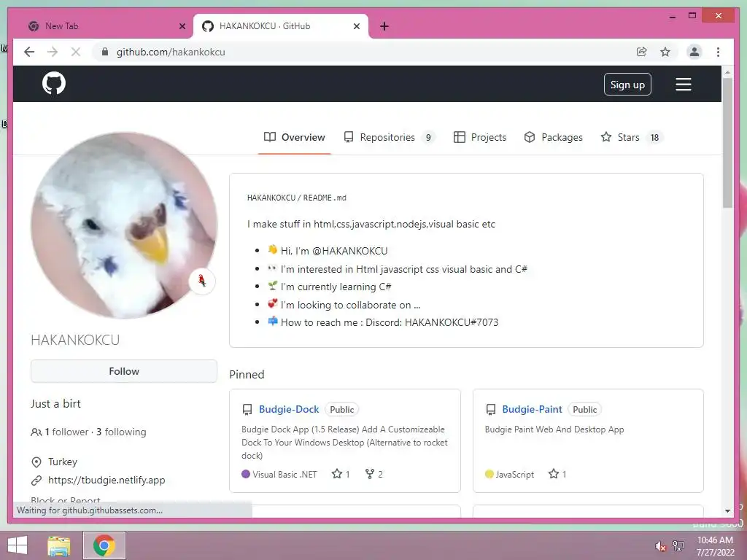The height and width of the screenshot is (560, 747).
Task: Click the 3 following link
Action: coord(121,432)
